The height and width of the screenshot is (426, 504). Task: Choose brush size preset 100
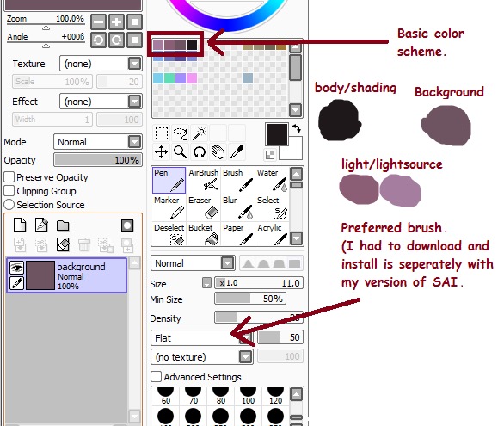(x=248, y=396)
